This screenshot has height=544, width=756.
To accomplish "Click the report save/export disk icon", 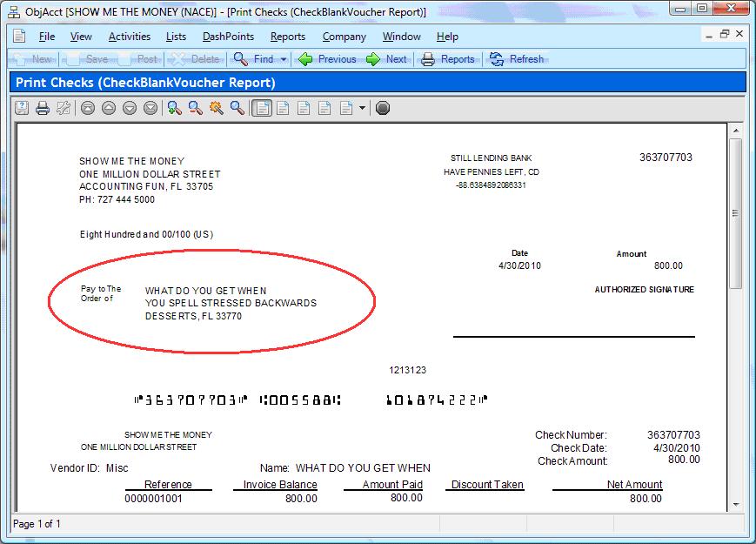I will [21, 108].
